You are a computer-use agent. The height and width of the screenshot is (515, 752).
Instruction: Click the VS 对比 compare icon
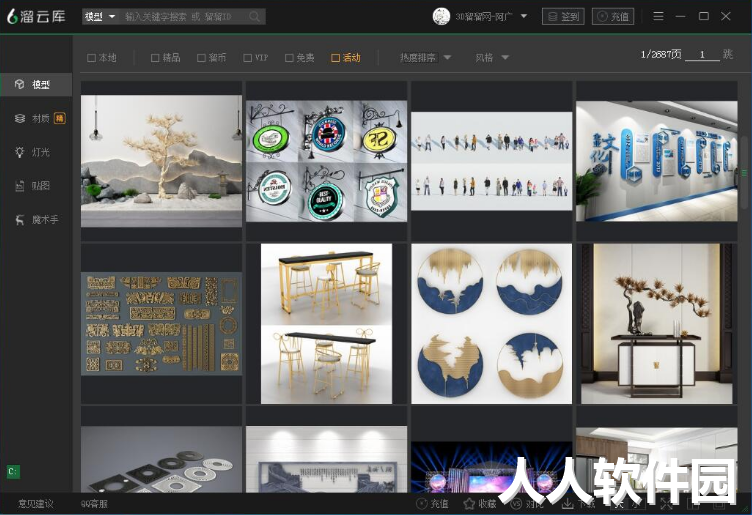(x=516, y=503)
